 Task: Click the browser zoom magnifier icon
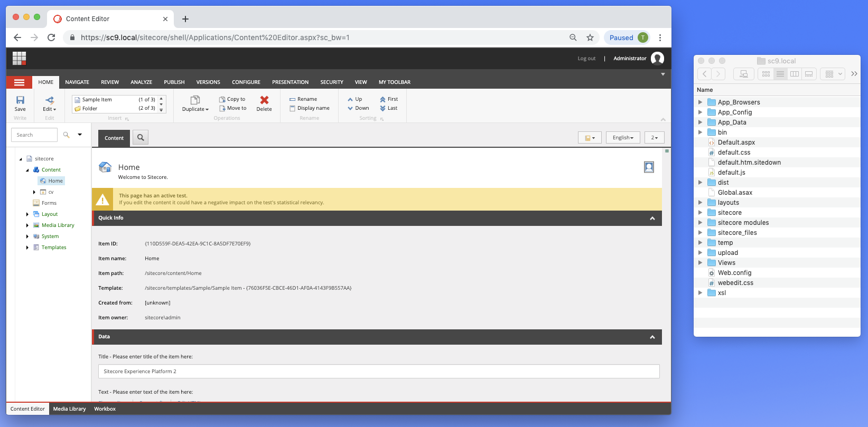tap(573, 37)
